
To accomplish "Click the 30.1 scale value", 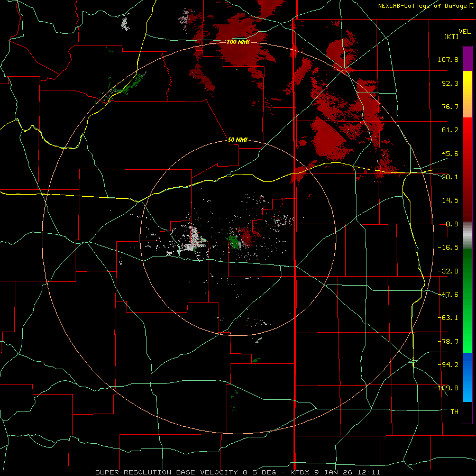I will [x=450, y=177].
